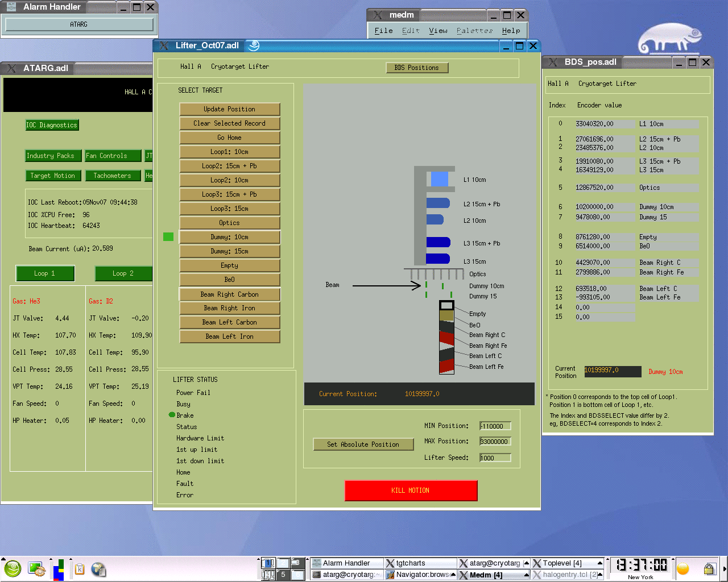
Task: Switch to Alarm Handler in the taskbar
Action: tap(346, 563)
